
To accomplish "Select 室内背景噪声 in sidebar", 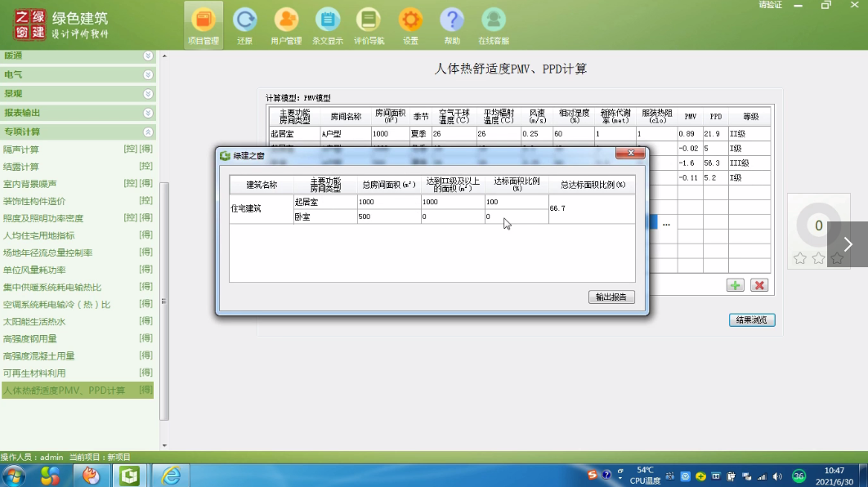I will click(30, 184).
